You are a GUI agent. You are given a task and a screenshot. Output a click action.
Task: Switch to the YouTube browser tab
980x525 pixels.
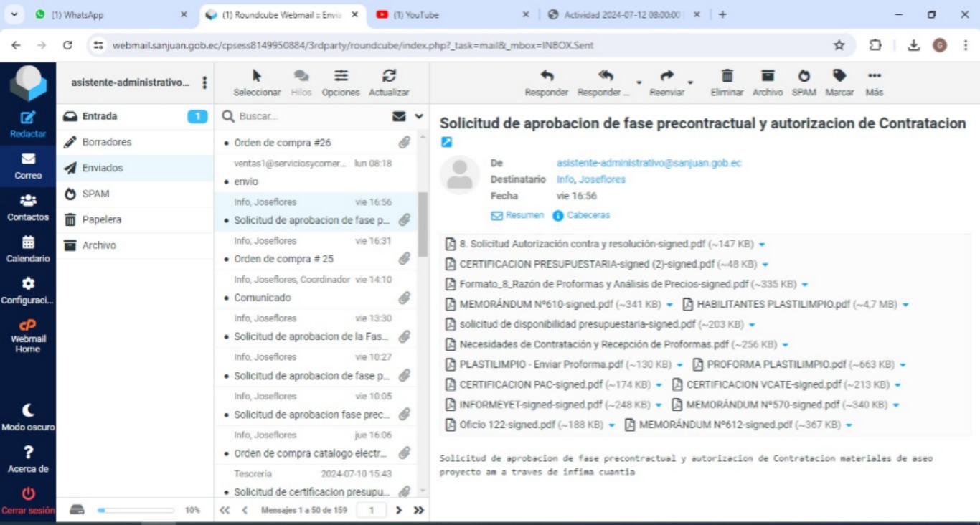tap(416, 14)
